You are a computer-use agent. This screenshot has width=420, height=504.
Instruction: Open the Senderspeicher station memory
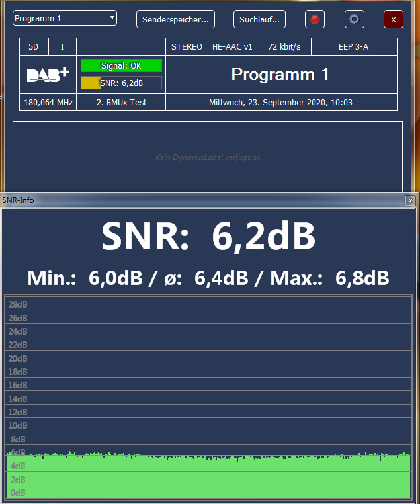[175, 20]
